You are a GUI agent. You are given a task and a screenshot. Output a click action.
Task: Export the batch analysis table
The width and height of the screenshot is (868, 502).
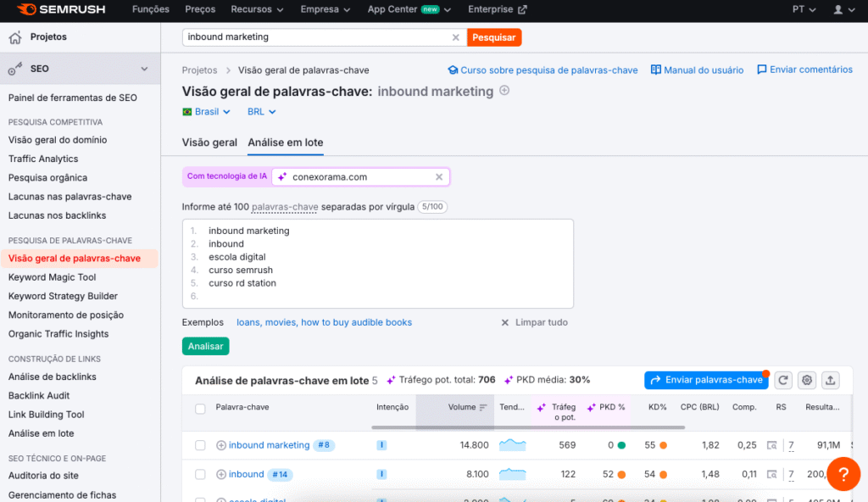coord(831,380)
